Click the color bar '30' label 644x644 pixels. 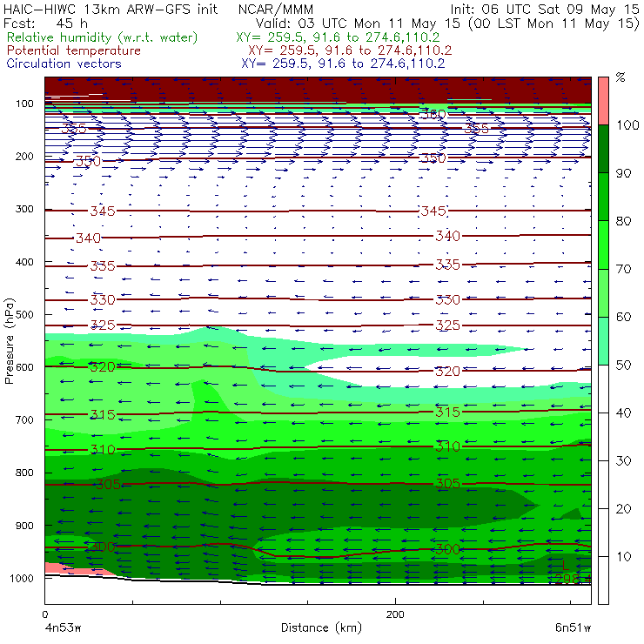pos(624,461)
